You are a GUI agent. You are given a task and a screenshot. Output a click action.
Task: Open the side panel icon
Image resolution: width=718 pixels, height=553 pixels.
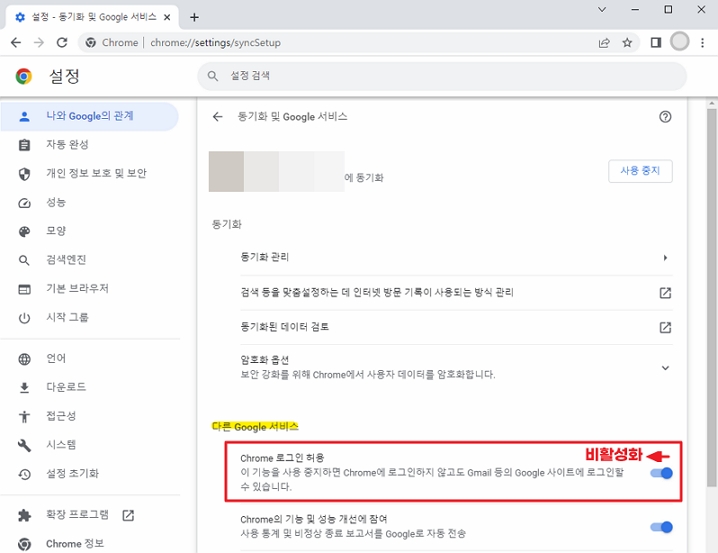click(656, 43)
